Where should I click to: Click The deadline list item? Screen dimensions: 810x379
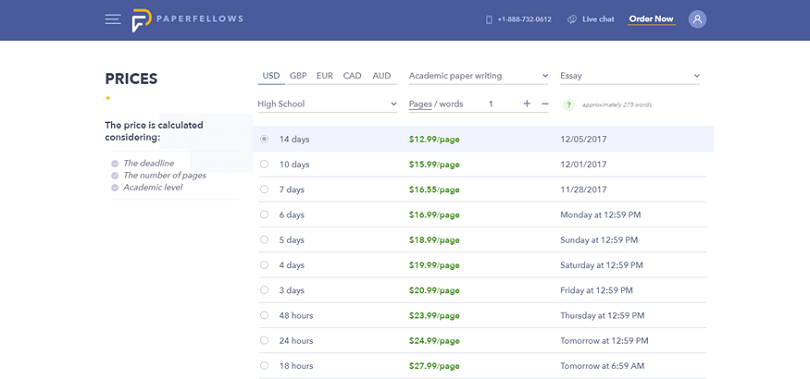click(x=149, y=163)
